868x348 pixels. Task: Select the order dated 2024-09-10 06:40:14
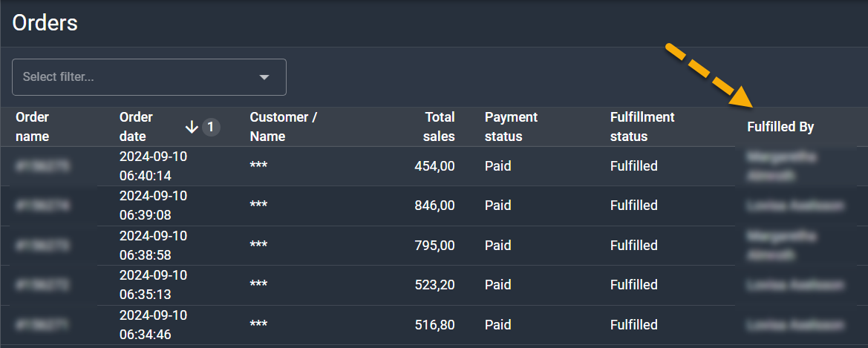153,166
